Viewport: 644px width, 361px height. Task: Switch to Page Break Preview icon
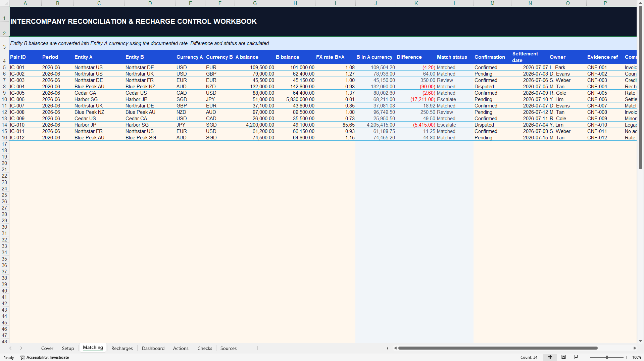pyautogui.click(x=577, y=357)
